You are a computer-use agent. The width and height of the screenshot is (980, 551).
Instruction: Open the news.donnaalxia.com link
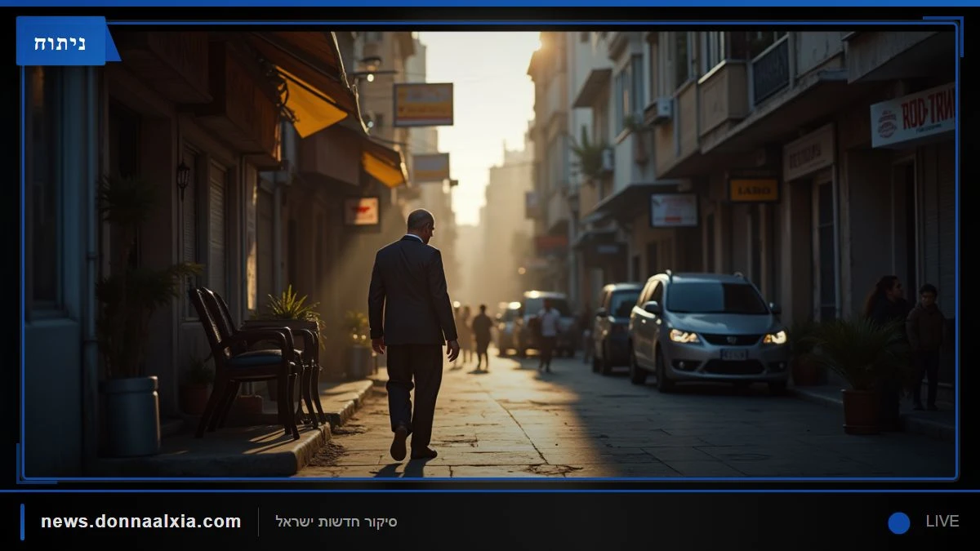(141, 522)
